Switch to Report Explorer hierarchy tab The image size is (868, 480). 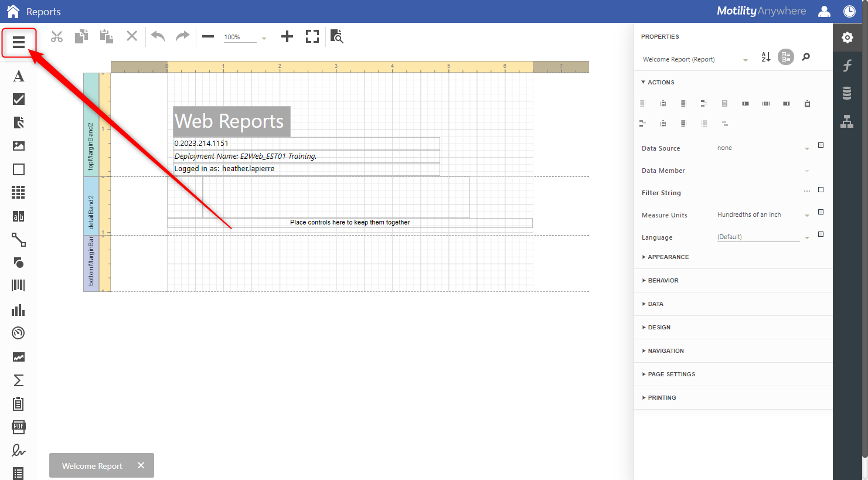[847, 121]
